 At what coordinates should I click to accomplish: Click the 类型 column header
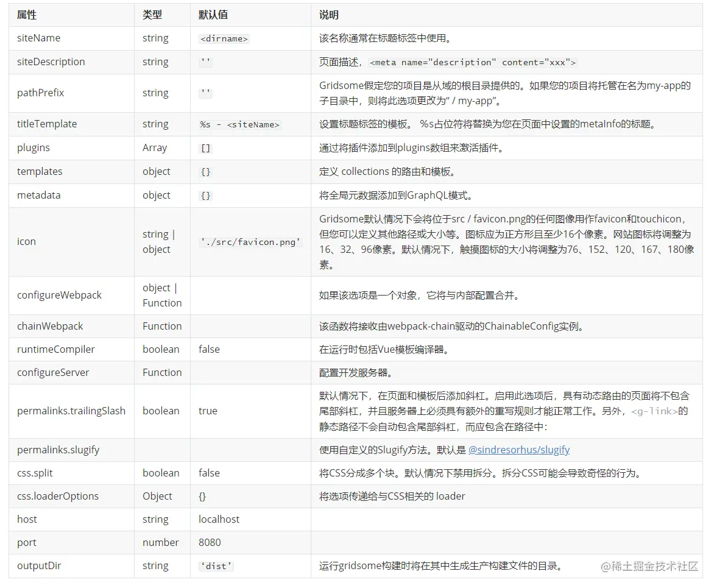click(x=152, y=15)
